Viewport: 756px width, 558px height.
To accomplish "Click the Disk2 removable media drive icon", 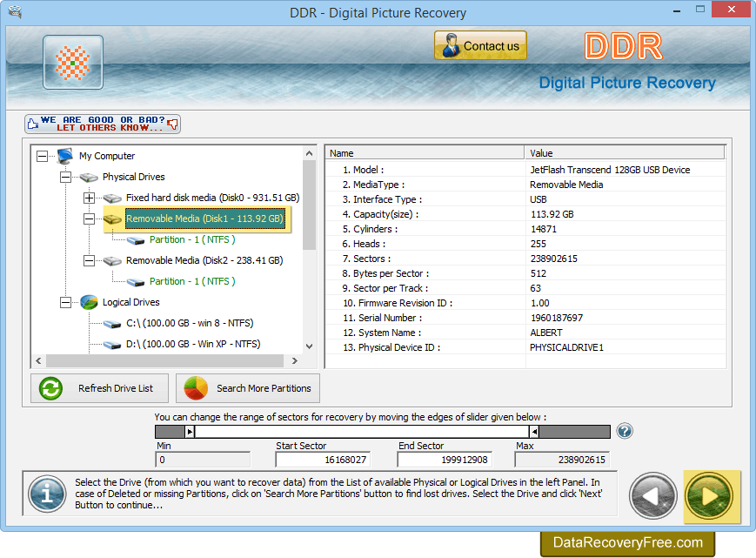I will pos(112,261).
